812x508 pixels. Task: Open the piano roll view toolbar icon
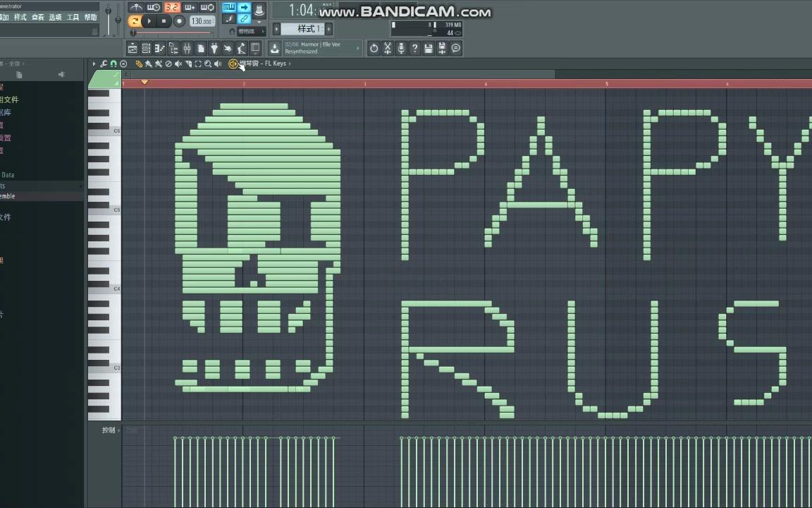pos(159,49)
